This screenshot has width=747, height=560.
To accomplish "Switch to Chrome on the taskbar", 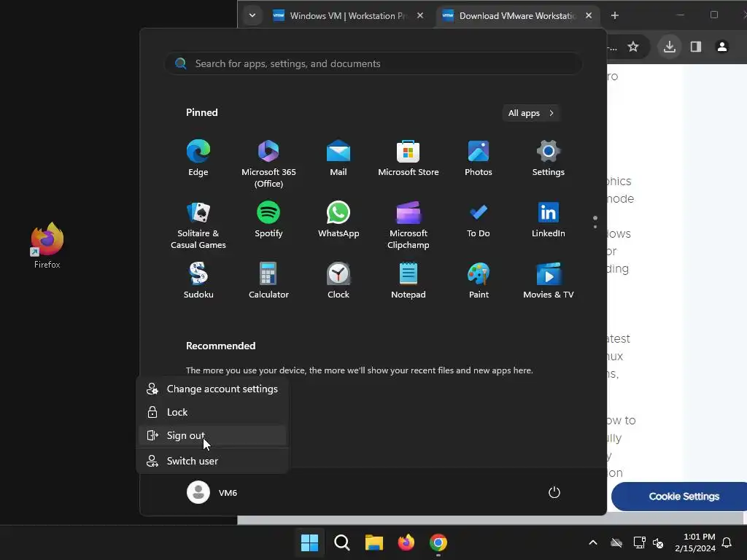I will click(x=438, y=542).
